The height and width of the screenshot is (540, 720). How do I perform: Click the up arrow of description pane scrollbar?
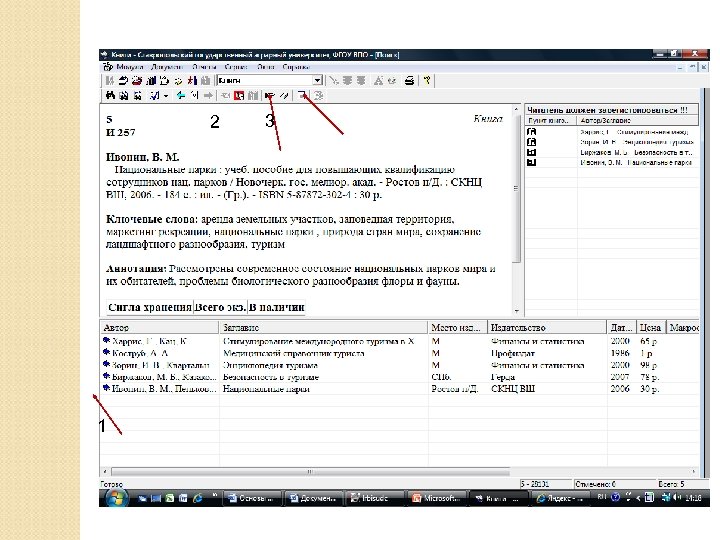tap(517, 109)
